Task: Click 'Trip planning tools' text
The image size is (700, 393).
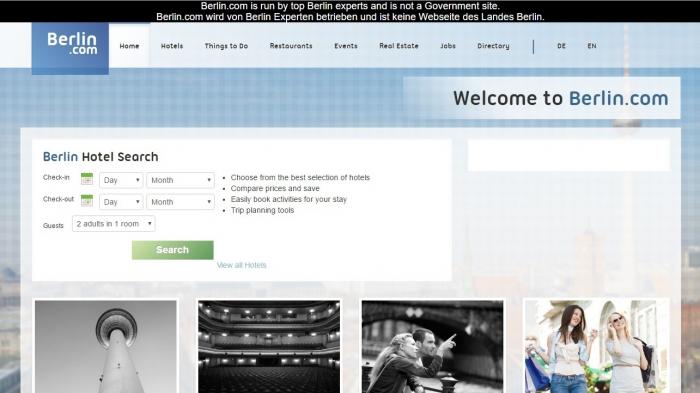Action: 262,210
